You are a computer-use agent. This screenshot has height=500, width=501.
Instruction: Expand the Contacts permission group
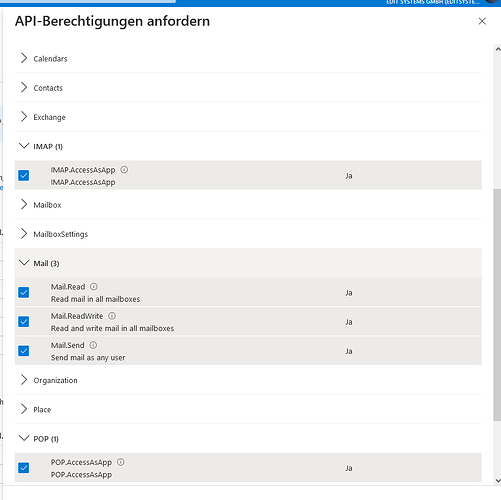tap(248, 88)
